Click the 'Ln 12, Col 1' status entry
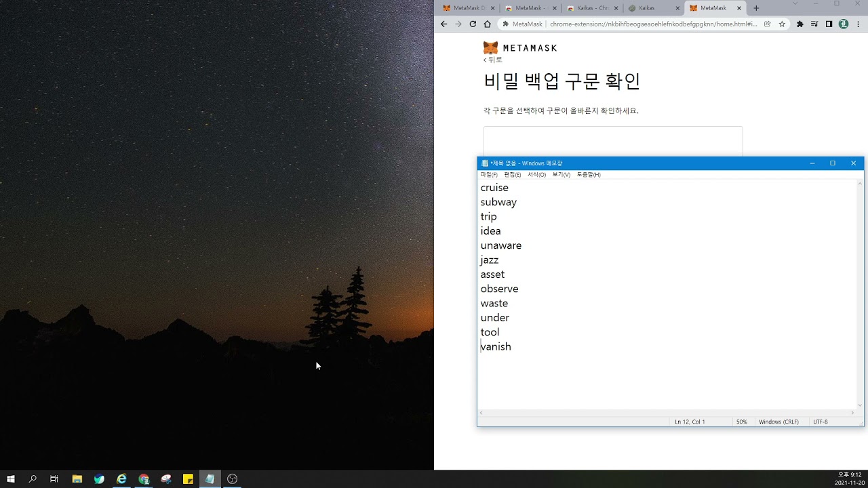The height and width of the screenshot is (488, 868). [x=690, y=422]
